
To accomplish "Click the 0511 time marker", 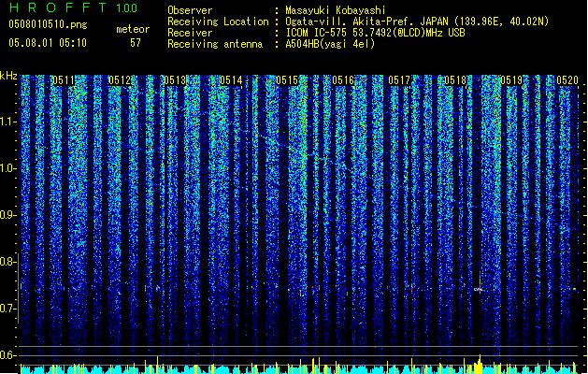I will point(64,80).
